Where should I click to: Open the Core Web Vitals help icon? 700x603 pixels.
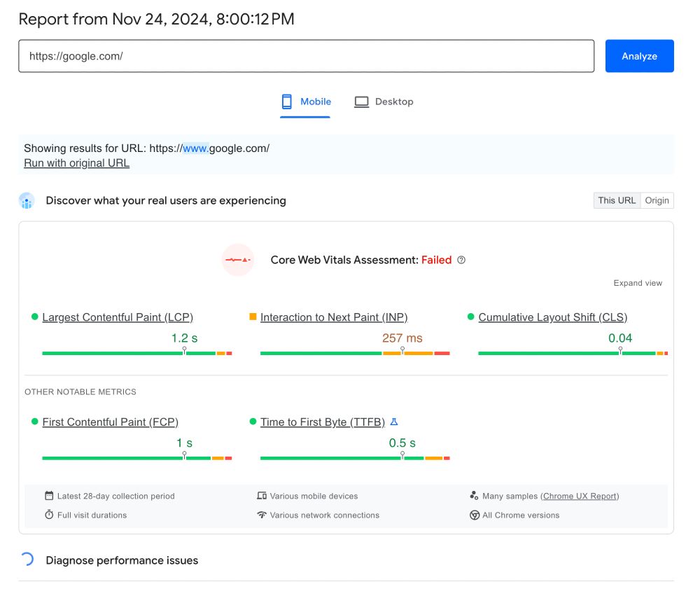pos(461,260)
